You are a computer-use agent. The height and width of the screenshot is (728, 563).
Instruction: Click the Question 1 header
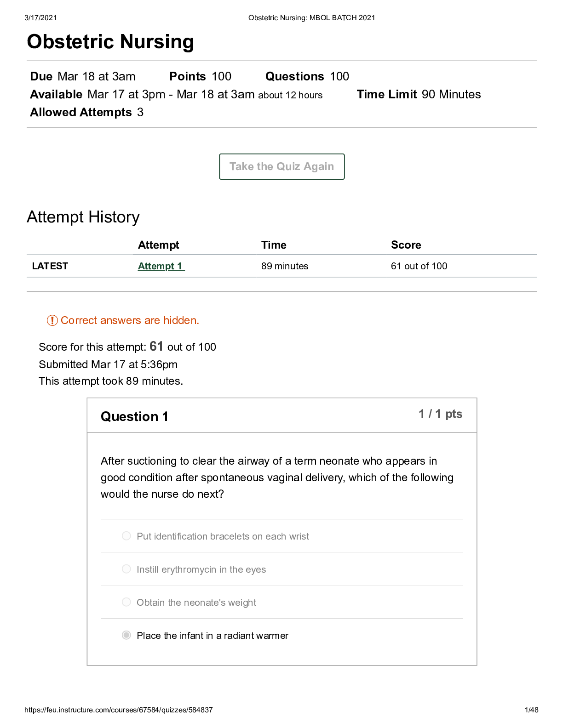134,416
